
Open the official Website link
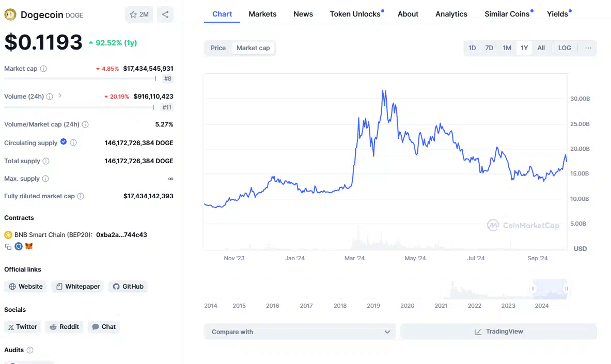(25, 287)
